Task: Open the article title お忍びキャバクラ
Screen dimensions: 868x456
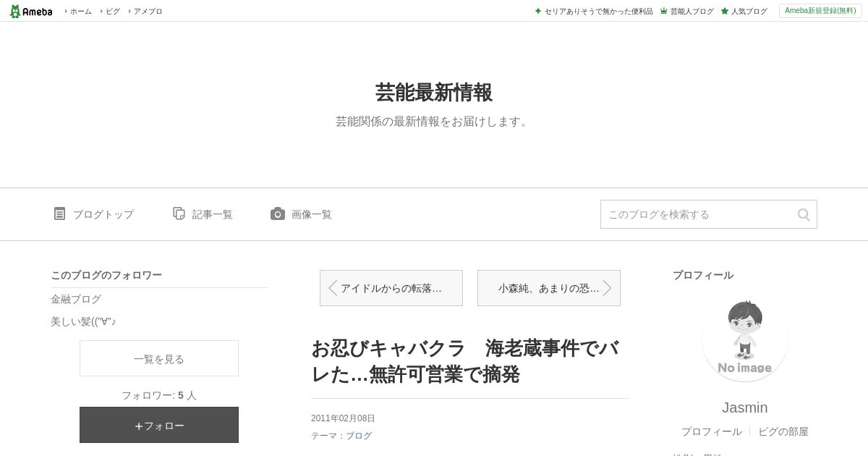Action: [x=465, y=361]
